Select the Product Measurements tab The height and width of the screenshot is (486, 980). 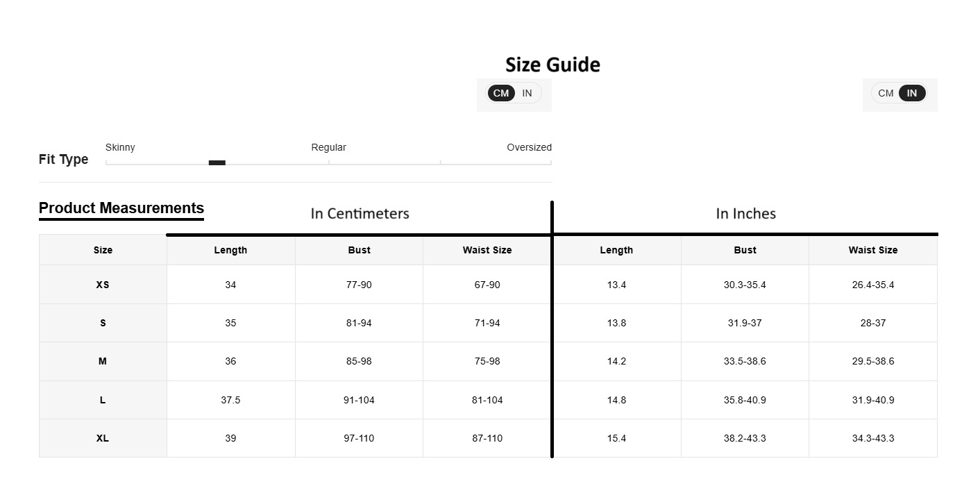pos(121,208)
